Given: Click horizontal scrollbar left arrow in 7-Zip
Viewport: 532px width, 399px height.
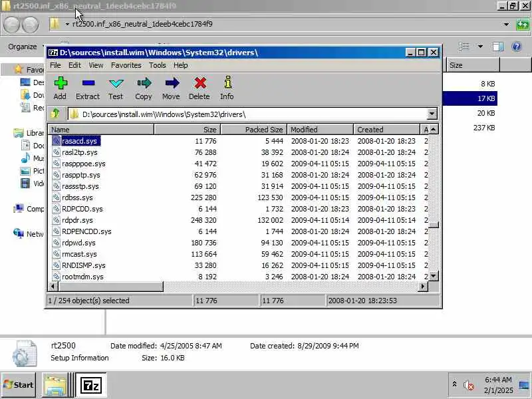Looking at the screenshot, I should pyautogui.click(x=53, y=287).
